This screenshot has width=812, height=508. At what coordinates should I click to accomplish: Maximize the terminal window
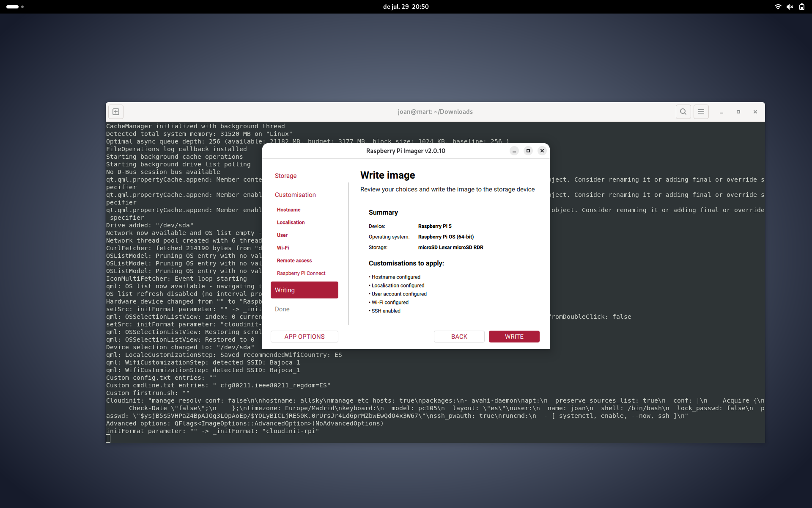coord(738,112)
